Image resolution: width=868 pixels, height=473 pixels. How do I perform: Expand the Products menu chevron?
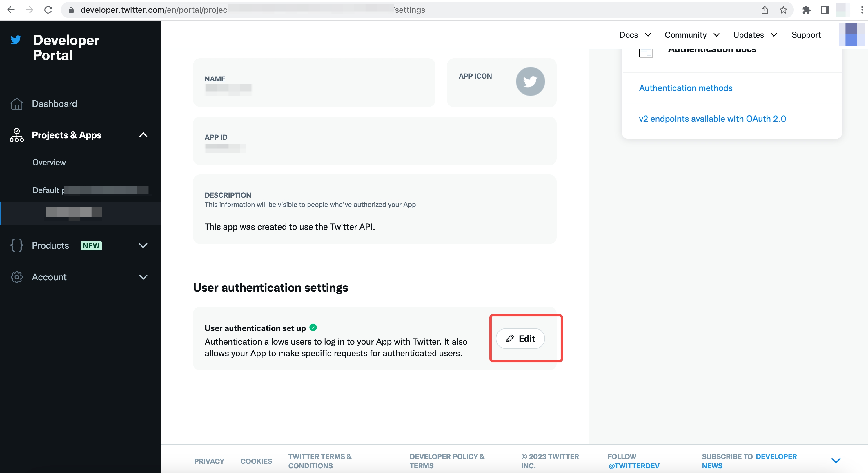[x=143, y=245]
